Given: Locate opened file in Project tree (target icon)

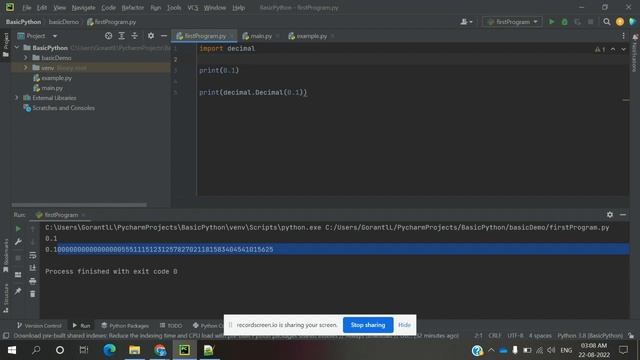Looking at the screenshot, I should pos(108,36).
